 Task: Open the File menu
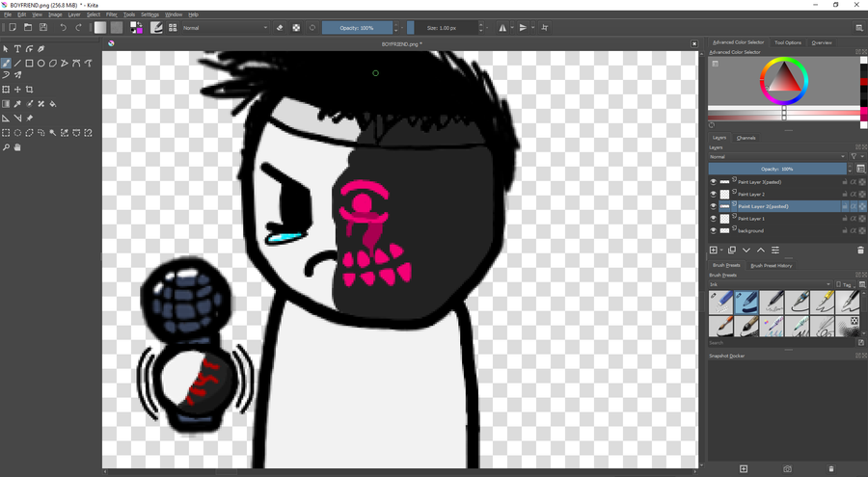click(x=8, y=14)
